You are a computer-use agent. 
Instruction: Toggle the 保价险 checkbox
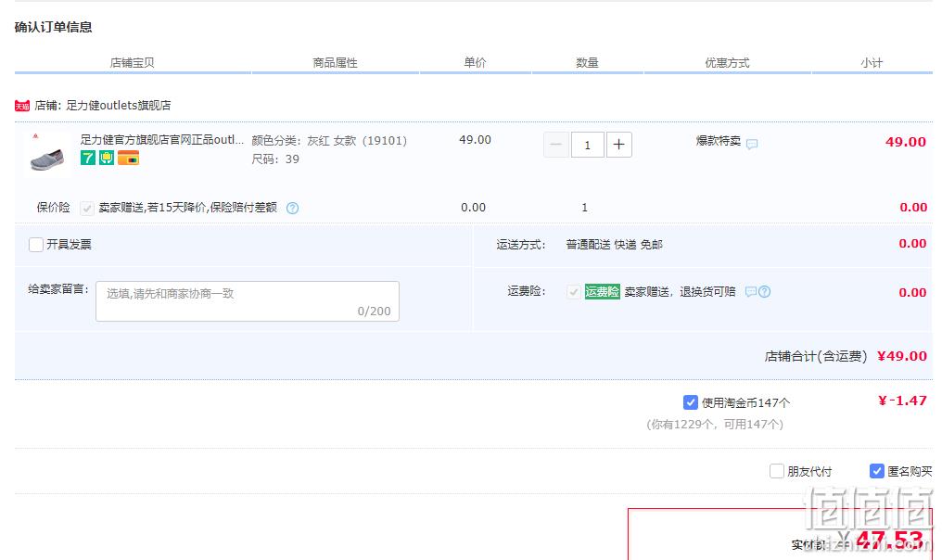click(x=87, y=208)
